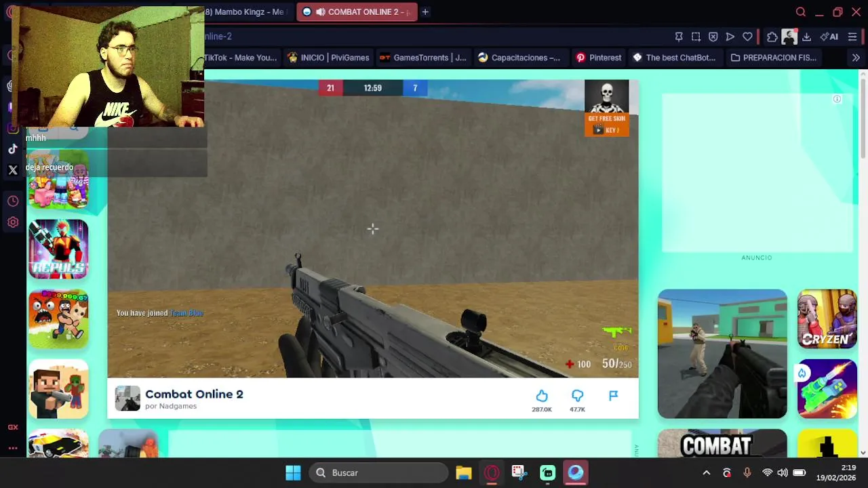
Task: Click the GET FREE SKIN skeleton banner
Action: 607,108
